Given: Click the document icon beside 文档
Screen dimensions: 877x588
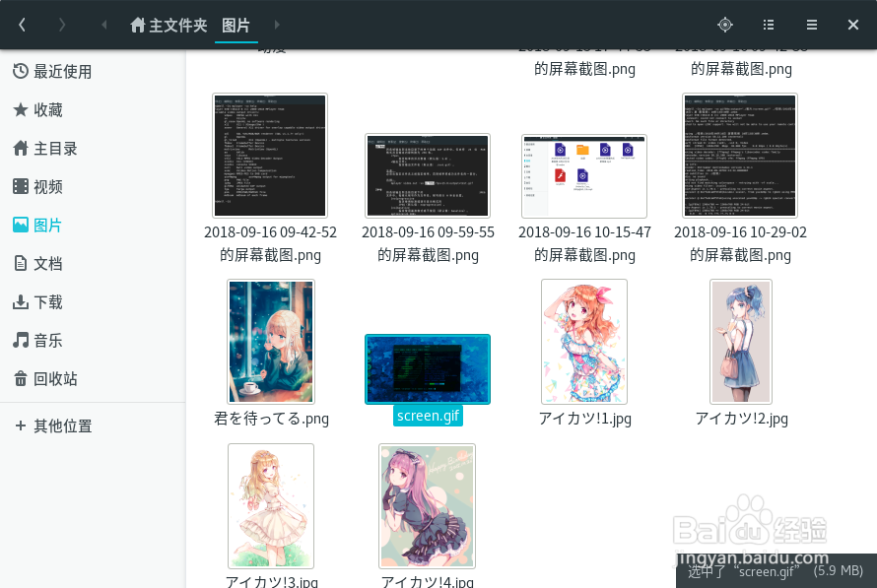Looking at the screenshot, I should click(x=21, y=263).
